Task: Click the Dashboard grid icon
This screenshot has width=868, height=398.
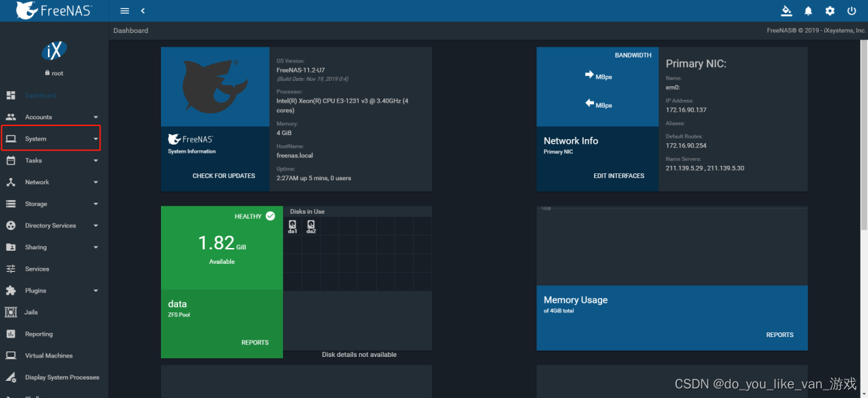Action: 10,95
